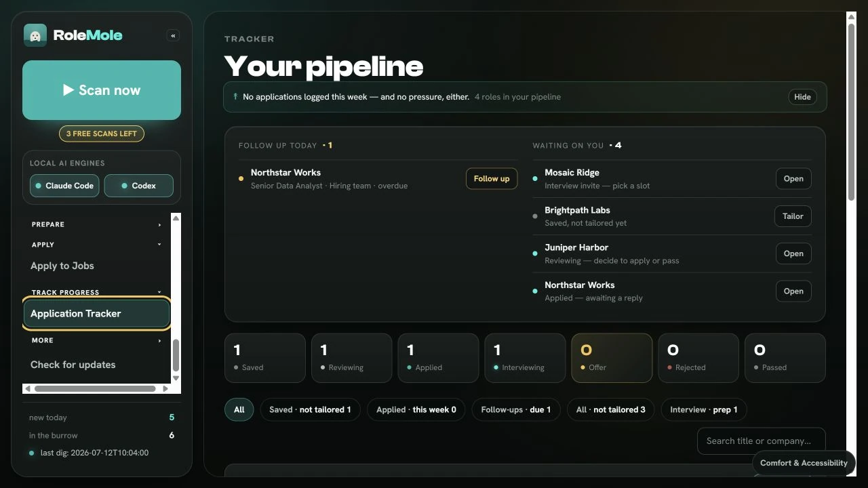Filter by Applied this week
Image resolution: width=868 pixels, height=488 pixels.
[x=416, y=409]
